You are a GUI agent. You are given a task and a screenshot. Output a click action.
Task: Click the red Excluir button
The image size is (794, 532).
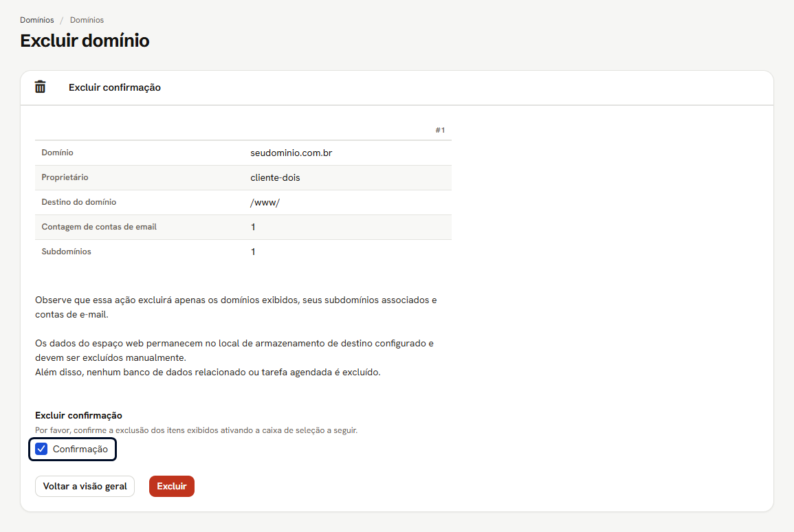click(172, 486)
